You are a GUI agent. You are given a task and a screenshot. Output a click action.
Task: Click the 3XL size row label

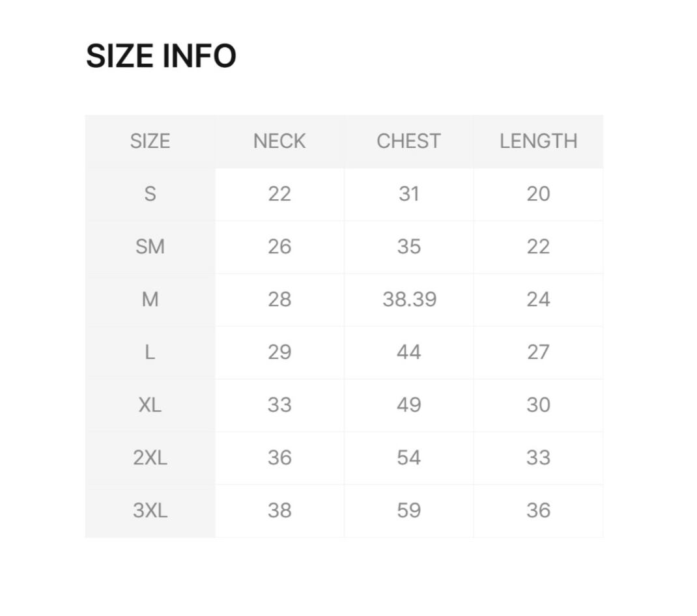click(150, 511)
